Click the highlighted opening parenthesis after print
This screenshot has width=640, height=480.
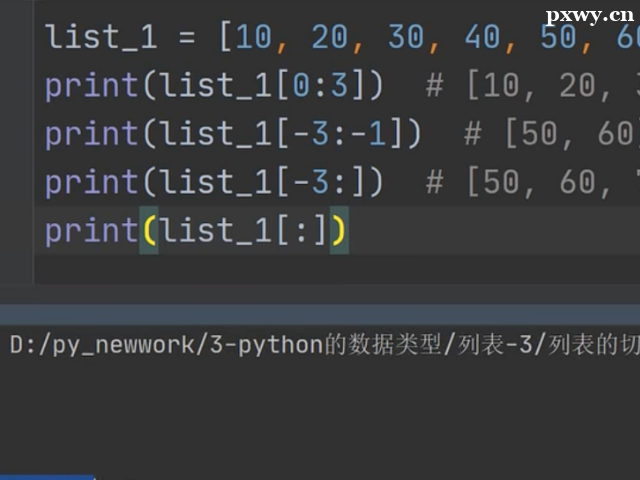149,231
